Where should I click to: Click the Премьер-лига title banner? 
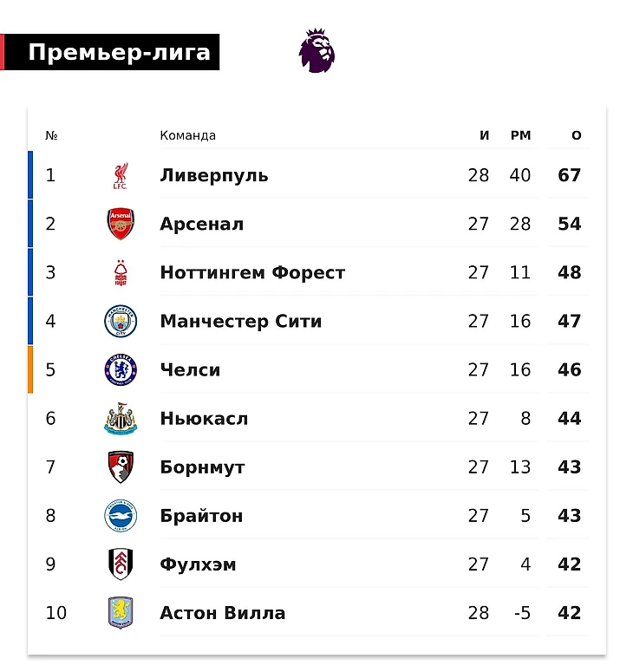click(119, 53)
